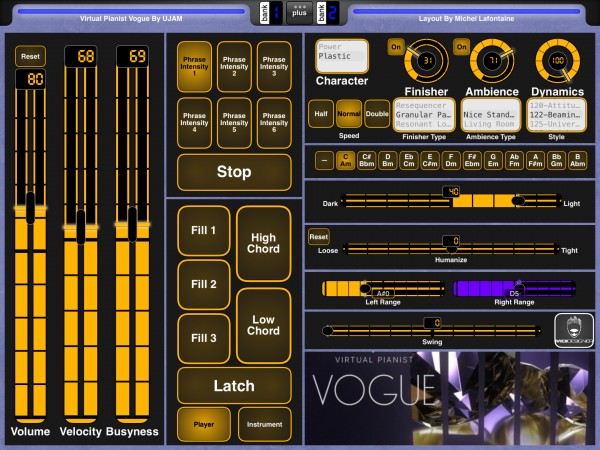
Task: Reset the Volume fader
Action: 30,56
